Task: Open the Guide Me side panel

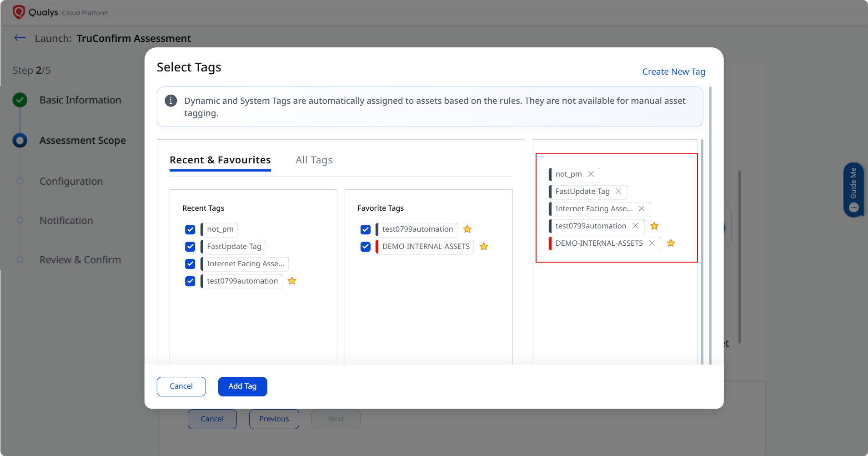Action: (853, 190)
